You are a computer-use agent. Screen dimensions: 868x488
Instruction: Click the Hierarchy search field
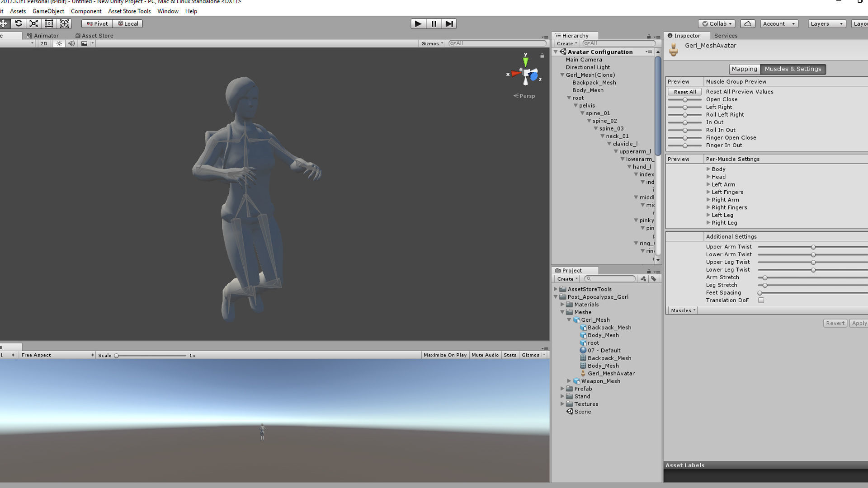[618, 43]
